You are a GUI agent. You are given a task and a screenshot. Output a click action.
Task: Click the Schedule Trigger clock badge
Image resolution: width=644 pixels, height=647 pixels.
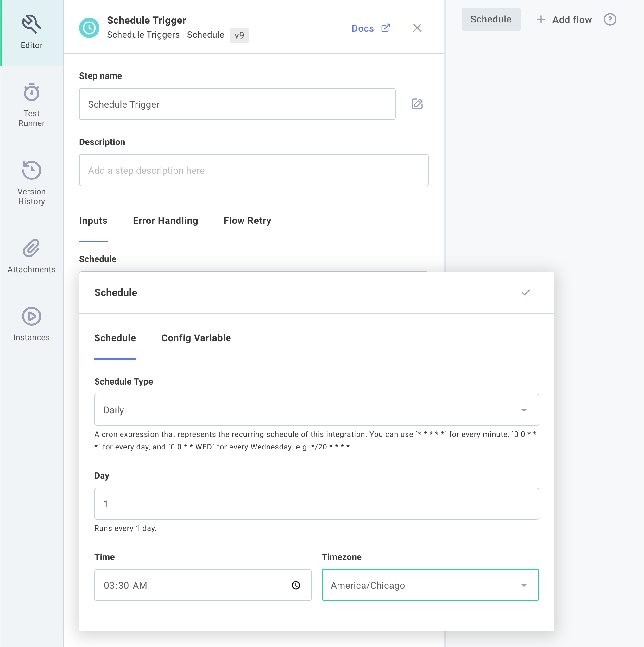tap(89, 28)
